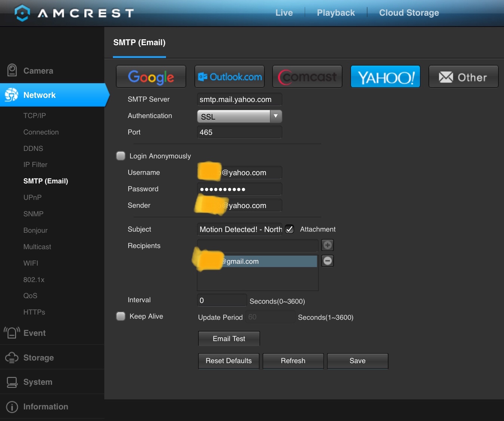Open the Playback tab
Viewport: 504px width, 421px height.
click(x=336, y=13)
